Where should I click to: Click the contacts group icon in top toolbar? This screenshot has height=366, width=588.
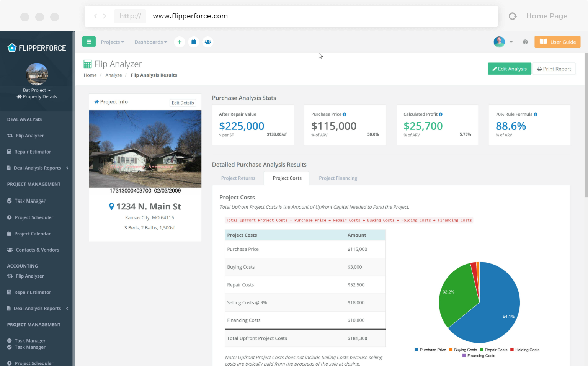(208, 42)
